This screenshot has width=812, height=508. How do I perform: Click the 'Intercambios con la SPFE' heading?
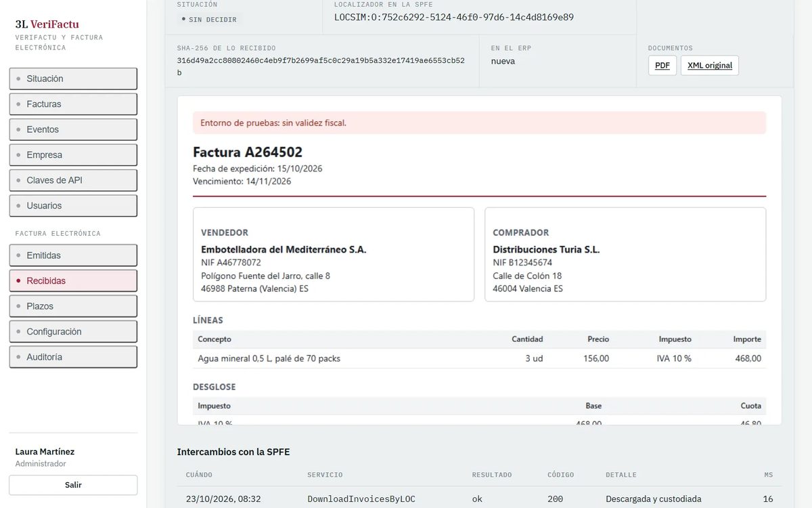[233, 452]
